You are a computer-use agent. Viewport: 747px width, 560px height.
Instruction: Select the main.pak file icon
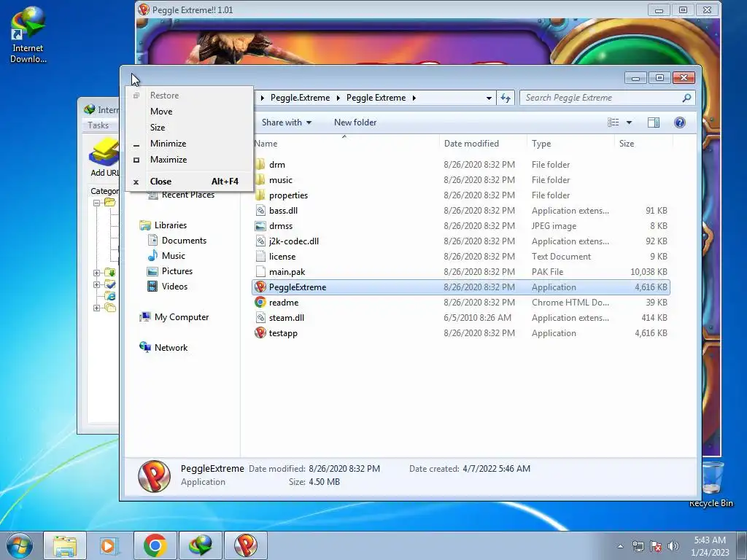point(260,272)
